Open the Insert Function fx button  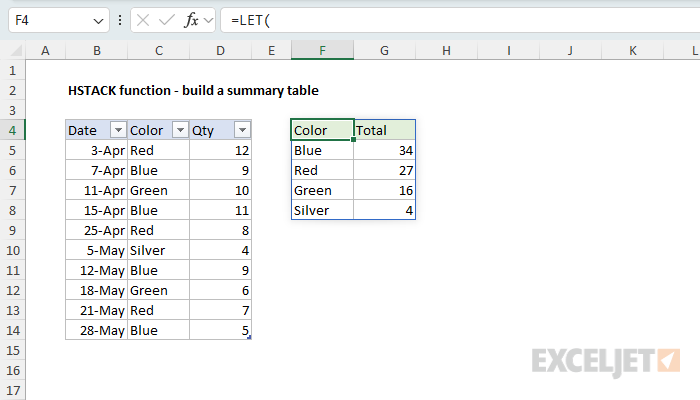(191, 20)
